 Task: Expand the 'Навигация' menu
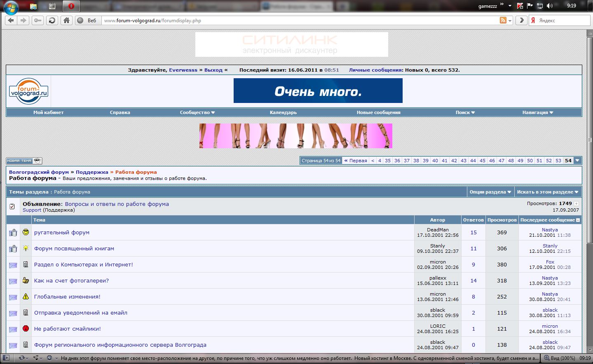pyautogui.click(x=537, y=112)
